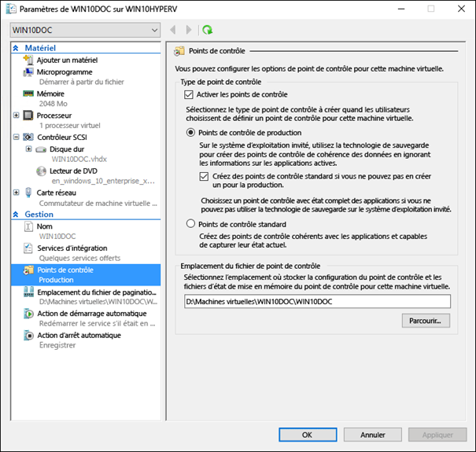Click the Microprogramme icon
The width and height of the screenshot is (476, 452).
[28, 72]
